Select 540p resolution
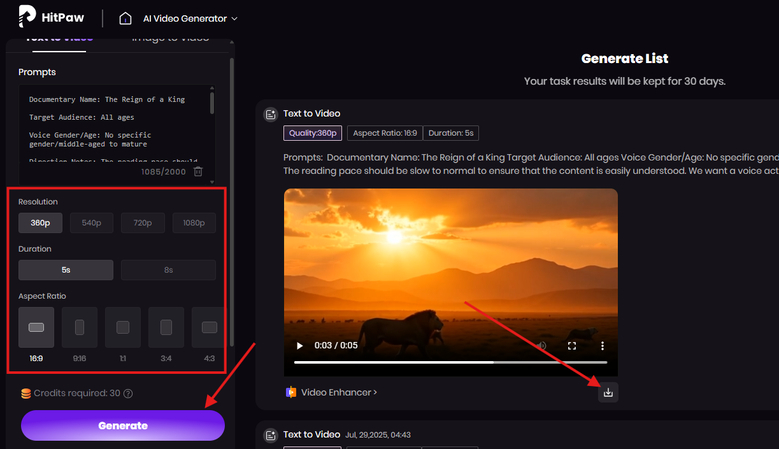Screen dimensions: 779x449 91,223
